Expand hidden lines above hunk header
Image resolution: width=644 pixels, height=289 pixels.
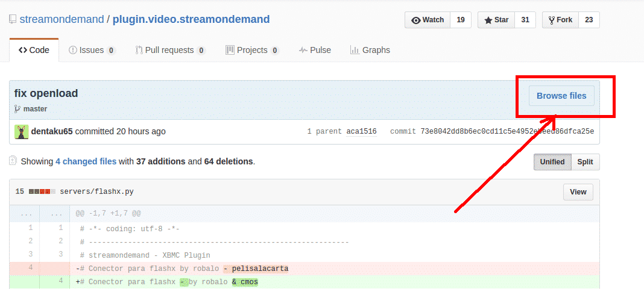[25, 214]
